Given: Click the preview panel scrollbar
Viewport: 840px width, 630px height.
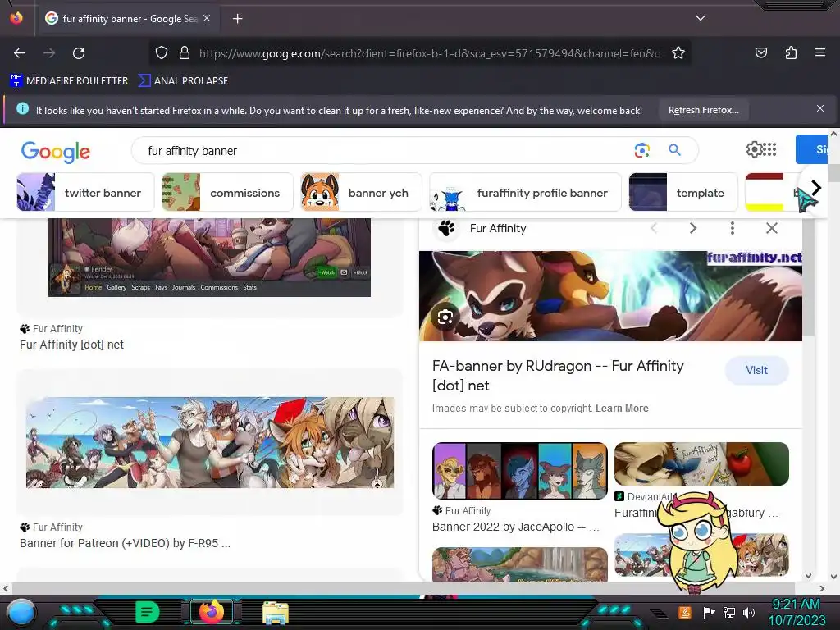Looking at the screenshot, I should click(x=808, y=277).
